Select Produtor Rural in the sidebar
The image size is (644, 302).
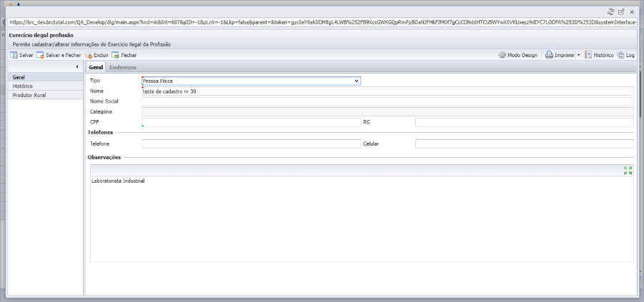[45, 95]
